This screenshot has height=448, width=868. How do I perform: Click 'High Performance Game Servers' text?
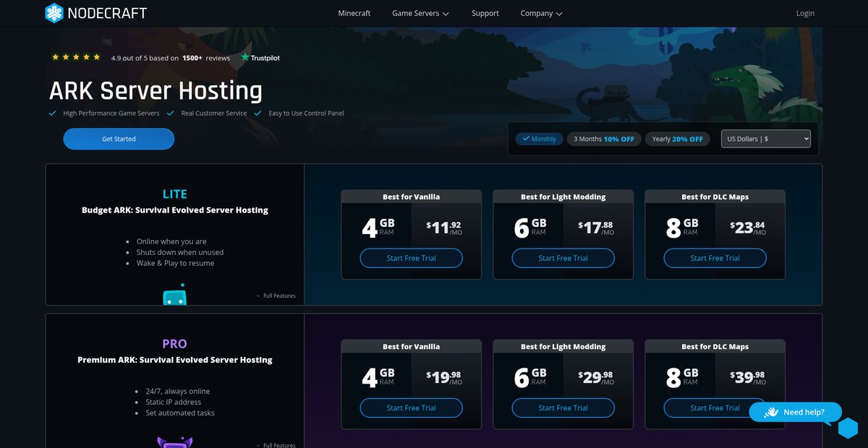(111, 113)
